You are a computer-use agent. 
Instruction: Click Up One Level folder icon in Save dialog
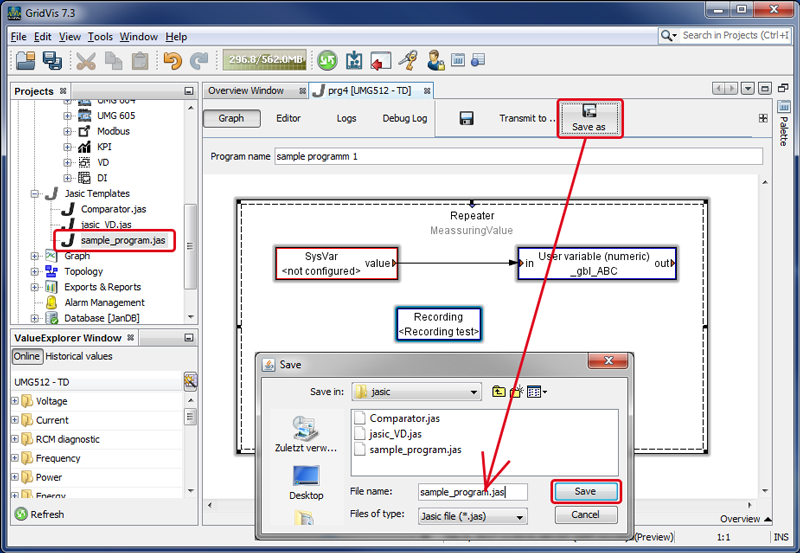point(498,391)
